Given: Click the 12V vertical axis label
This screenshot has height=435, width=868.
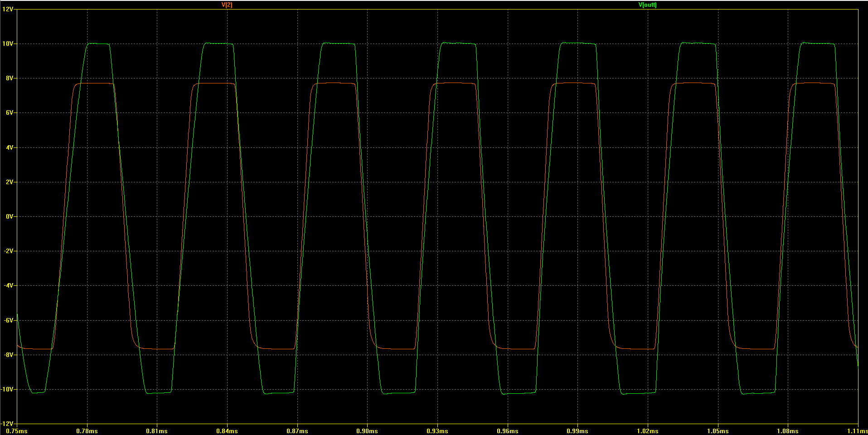Looking at the screenshot, I should tap(8, 9).
